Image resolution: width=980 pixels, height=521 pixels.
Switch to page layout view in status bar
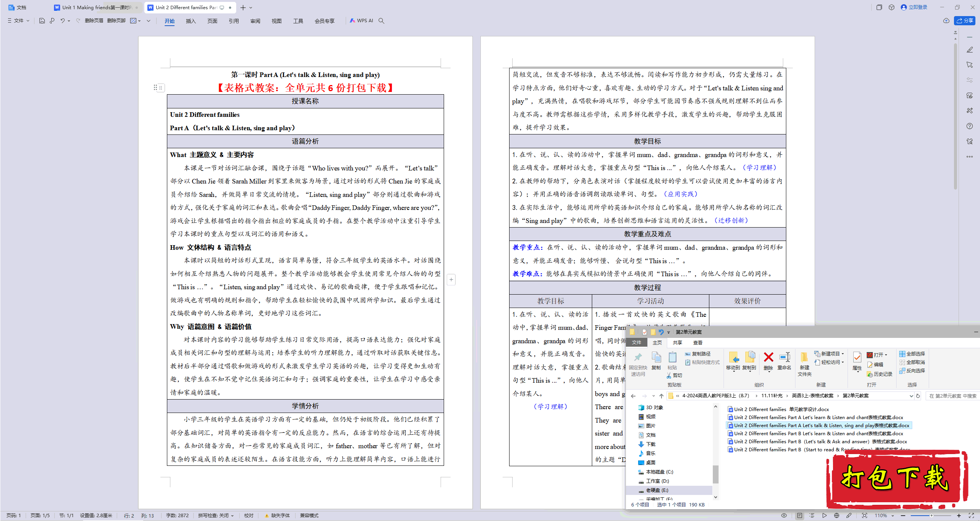click(800, 515)
